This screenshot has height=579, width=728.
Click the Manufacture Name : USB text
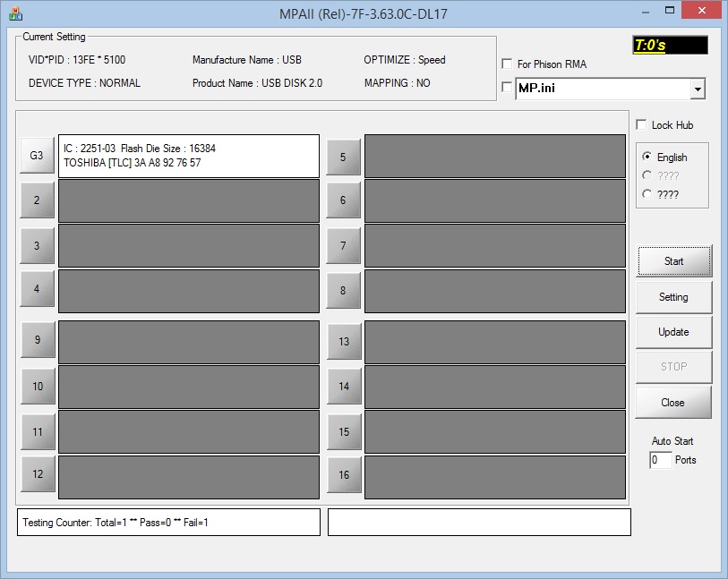(x=247, y=60)
